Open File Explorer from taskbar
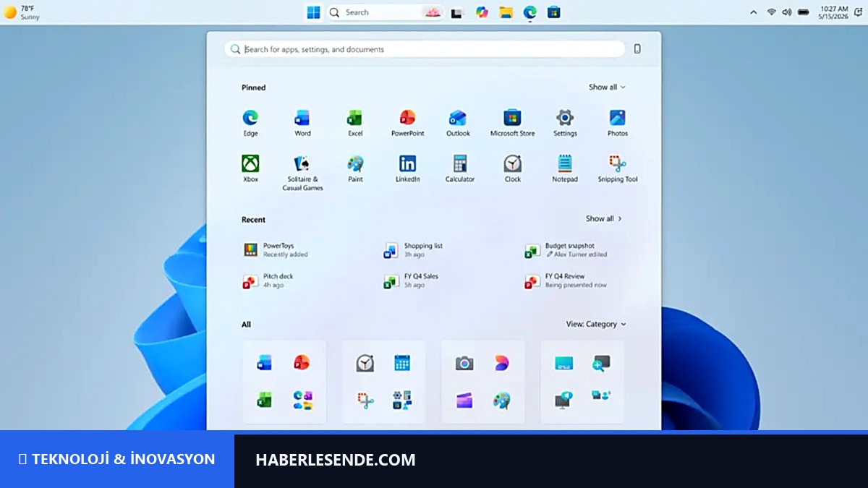This screenshot has width=868, height=488. tap(506, 12)
